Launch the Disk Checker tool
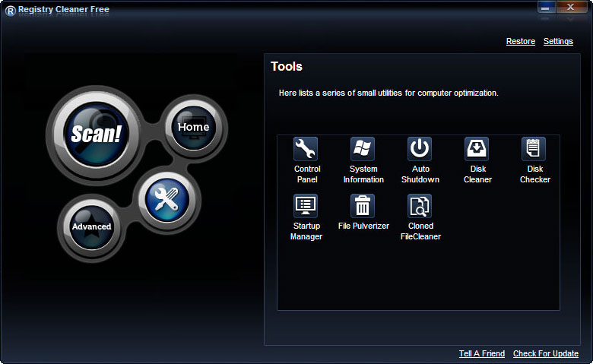Image resolution: width=593 pixels, height=364 pixels. [x=534, y=149]
